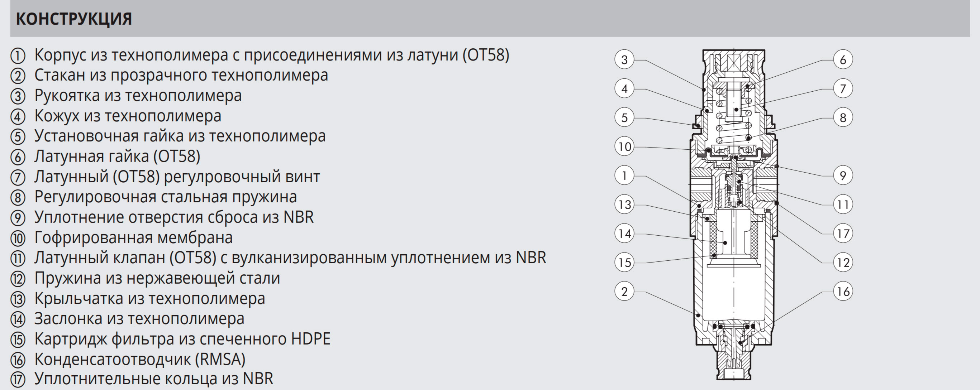Select callout circle 9 beside the diagram
This screenshot has height=390, width=980.
843,175
